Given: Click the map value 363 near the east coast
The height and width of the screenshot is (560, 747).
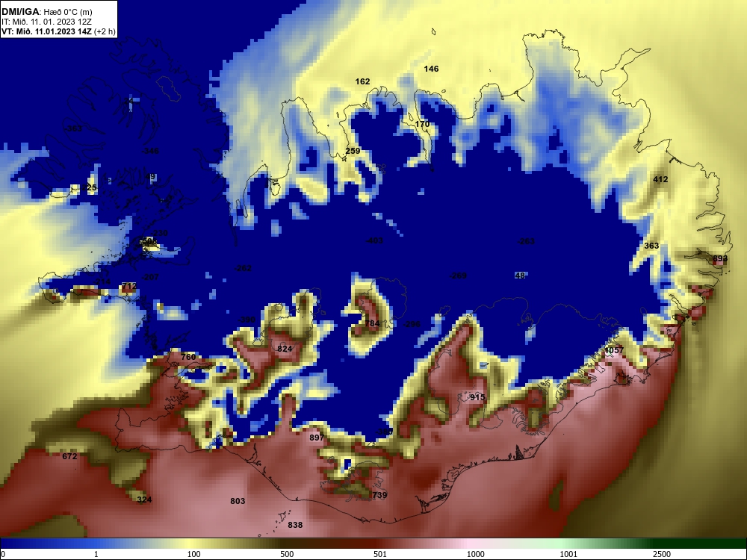Looking at the screenshot, I should pos(651,246).
